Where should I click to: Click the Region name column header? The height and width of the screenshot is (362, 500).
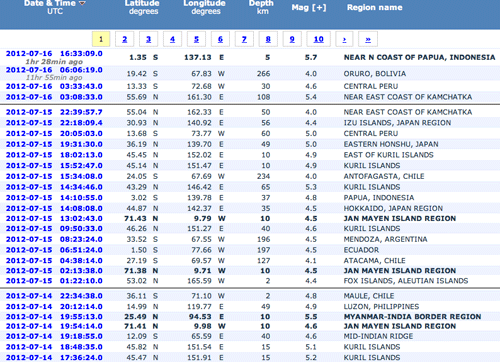tap(375, 7)
